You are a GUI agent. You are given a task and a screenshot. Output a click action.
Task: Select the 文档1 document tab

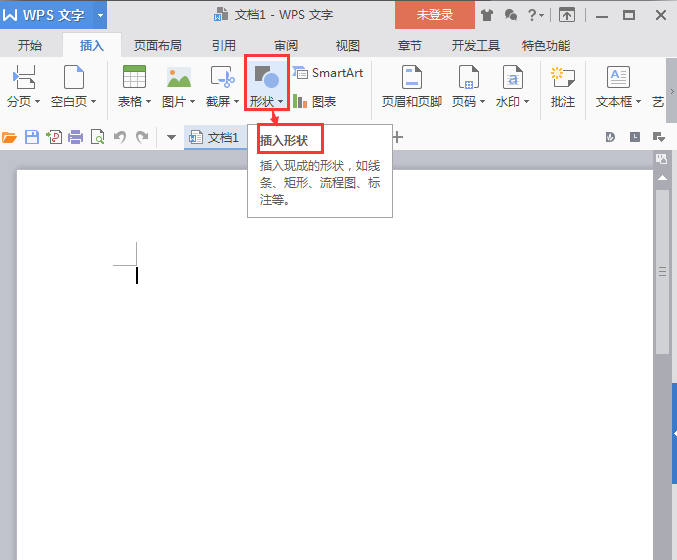(215, 138)
